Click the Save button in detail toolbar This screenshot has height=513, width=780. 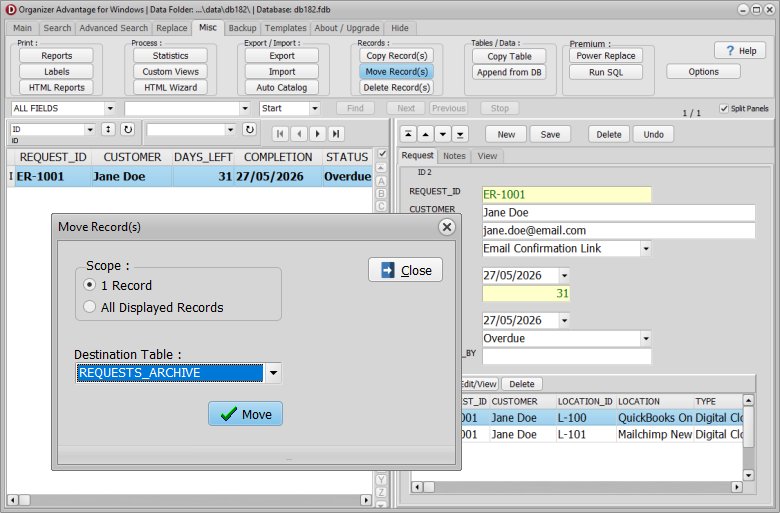pyautogui.click(x=550, y=134)
